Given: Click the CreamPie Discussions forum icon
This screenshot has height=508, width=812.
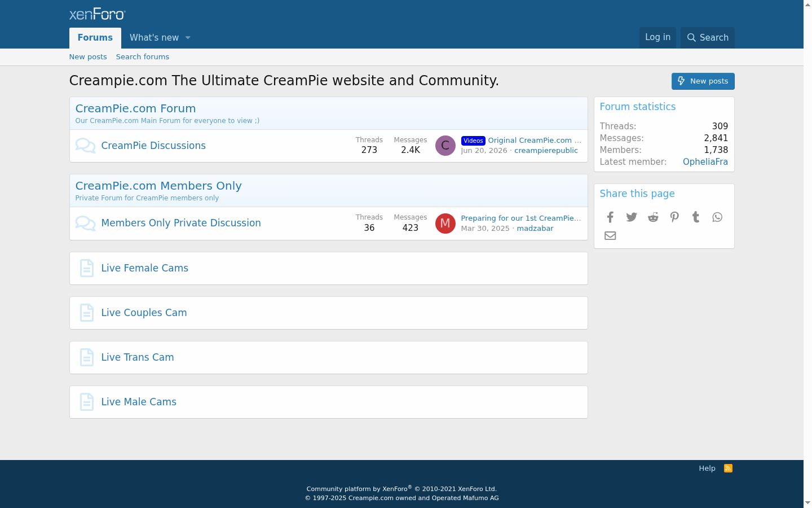Looking at the screenshot, I should click(x=85, y=146).
